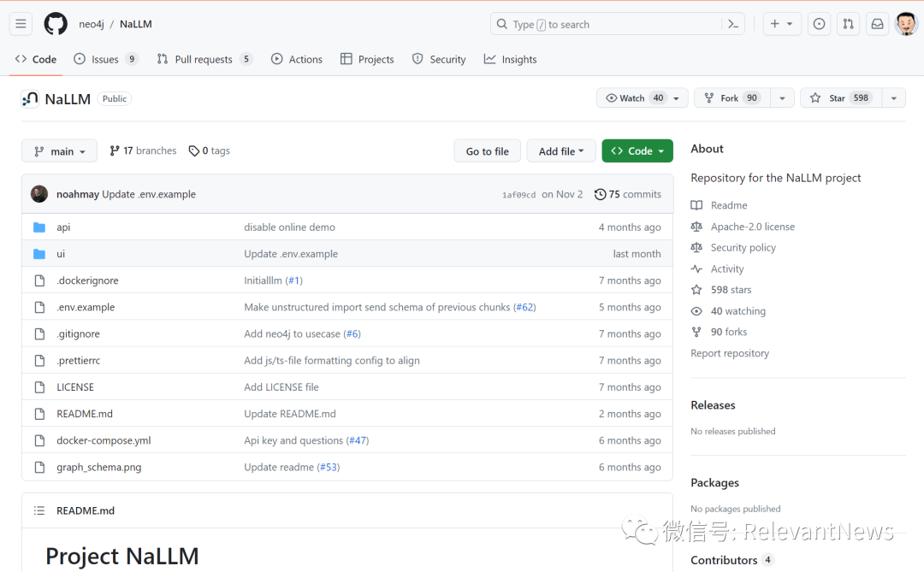The height and width of the screenshot is (572, 924).
Task: Open the hamburger navigation menu
Action: click(21, 24)
